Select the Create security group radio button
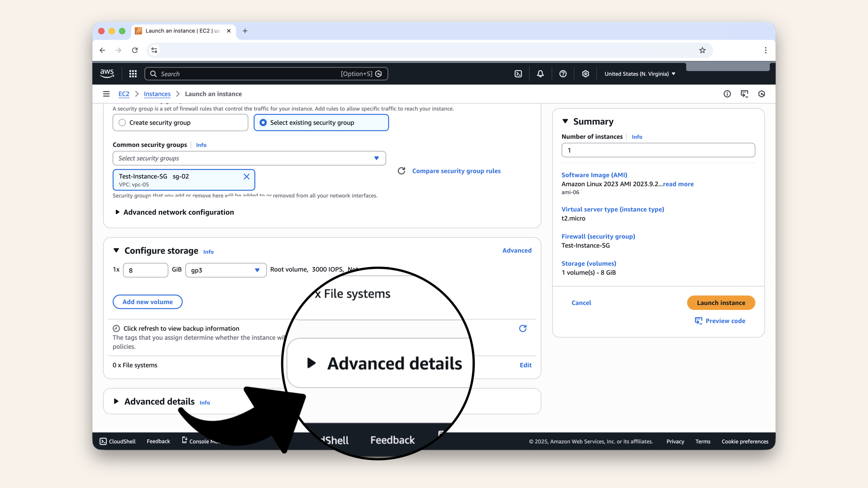868x488 pixels. [122, 122]
